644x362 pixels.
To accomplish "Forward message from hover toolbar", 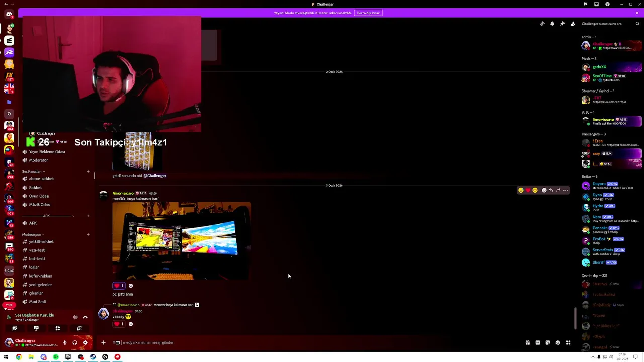I will 558,190.
